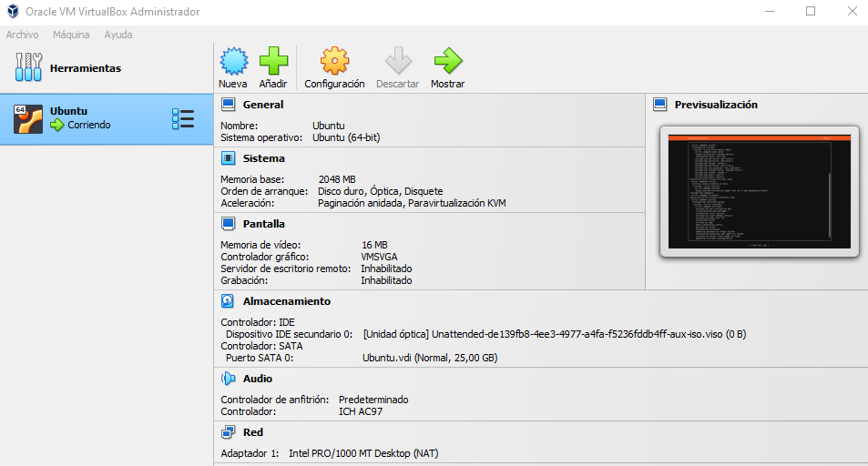Click 'Predeterminado' host audio driver value
Image resolution: width=868 pixels, height=466 pixels.
point(373,400)
